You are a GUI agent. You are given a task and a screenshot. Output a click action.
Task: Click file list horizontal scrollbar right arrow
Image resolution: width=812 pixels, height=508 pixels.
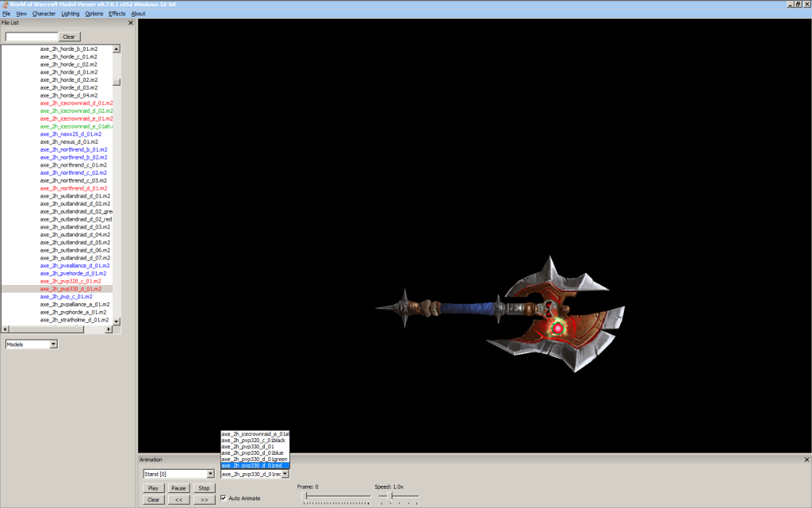pyautogui.click(x=109, y=329)
